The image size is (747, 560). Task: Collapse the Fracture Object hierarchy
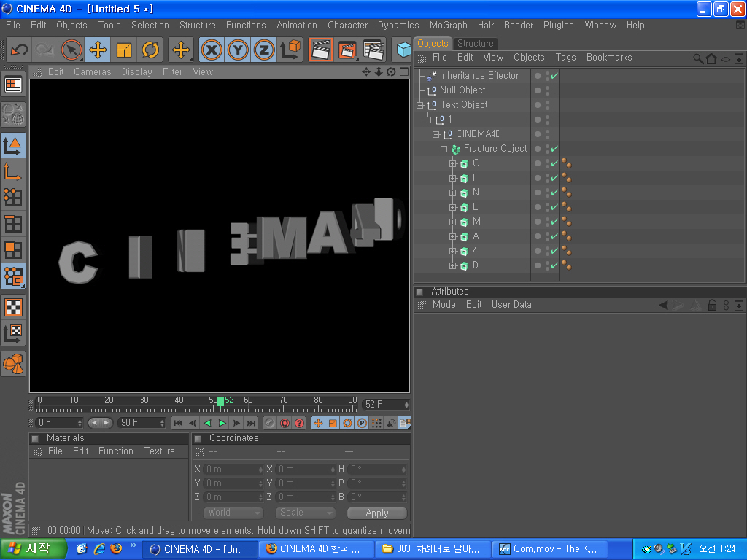(x=444, y=149)
